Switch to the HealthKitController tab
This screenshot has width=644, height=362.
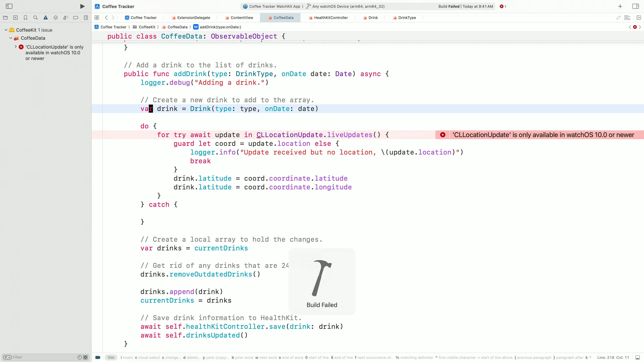coord(331,18)
